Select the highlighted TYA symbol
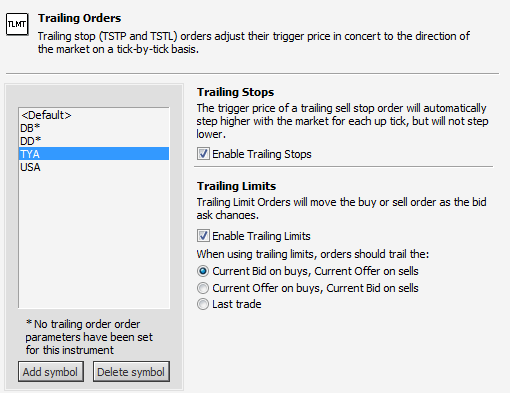This screenshot has width=510, height=393. pyautogui.click(x=94, y=154)
